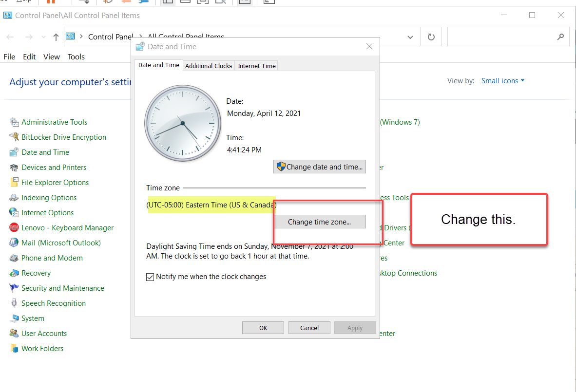Open BitLocker Drive Encryption icon
The image size is (576, 392).
[14, 137]
